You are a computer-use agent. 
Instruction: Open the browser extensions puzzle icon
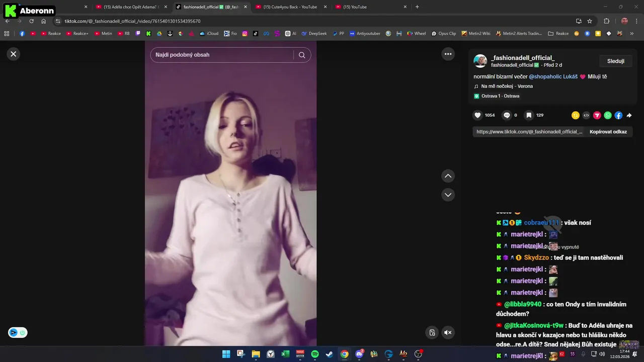[x=606, y=21]
